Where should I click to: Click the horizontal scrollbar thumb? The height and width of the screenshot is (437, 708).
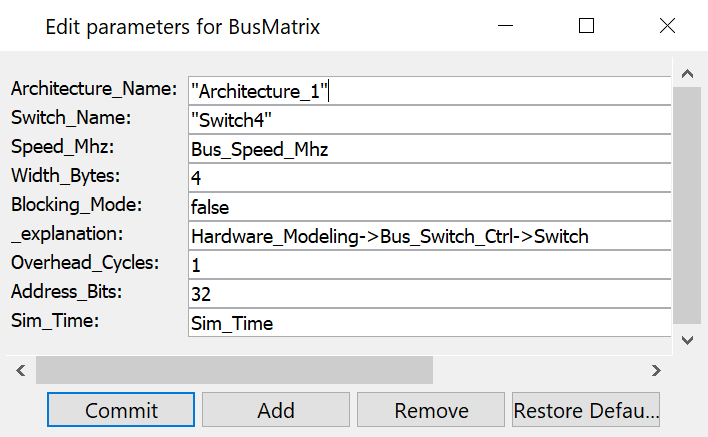234,370
